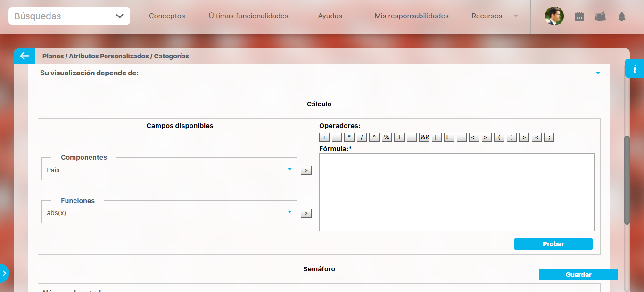Click the Guardar button
The height and width of the screenshot is (292, 644).
click(578, 275)
